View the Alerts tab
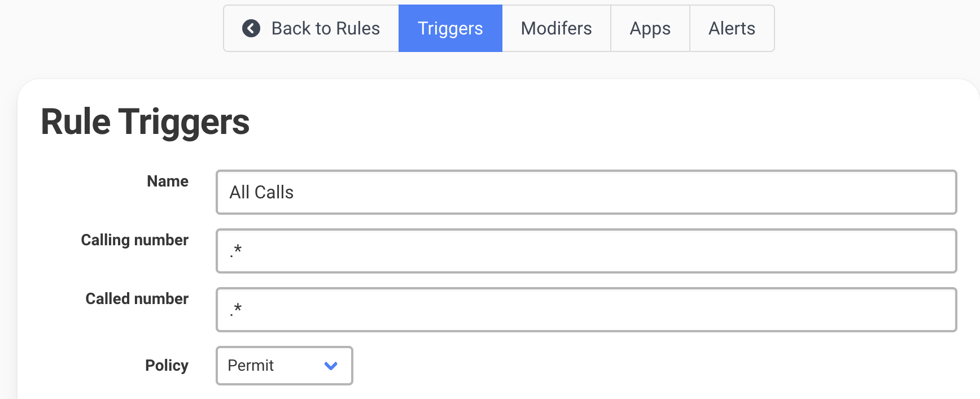The width and height of the screenshot is (980, 399). (732, 28)
